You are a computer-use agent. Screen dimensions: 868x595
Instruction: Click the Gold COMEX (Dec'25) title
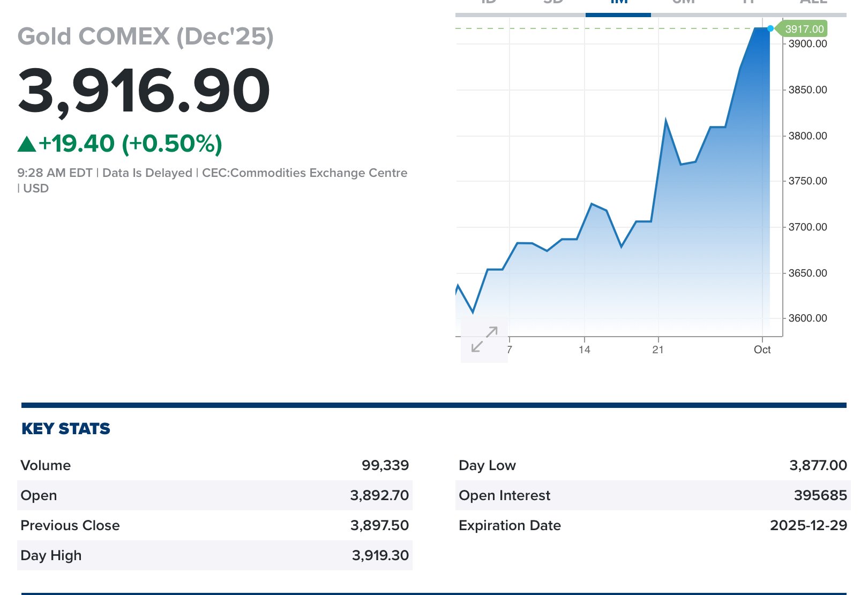click(146, 36)
